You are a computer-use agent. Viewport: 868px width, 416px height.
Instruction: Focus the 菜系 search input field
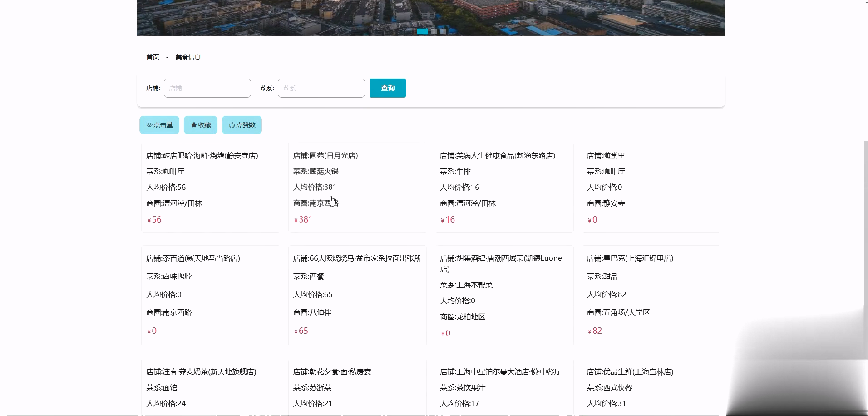click(x=321, y=88)
